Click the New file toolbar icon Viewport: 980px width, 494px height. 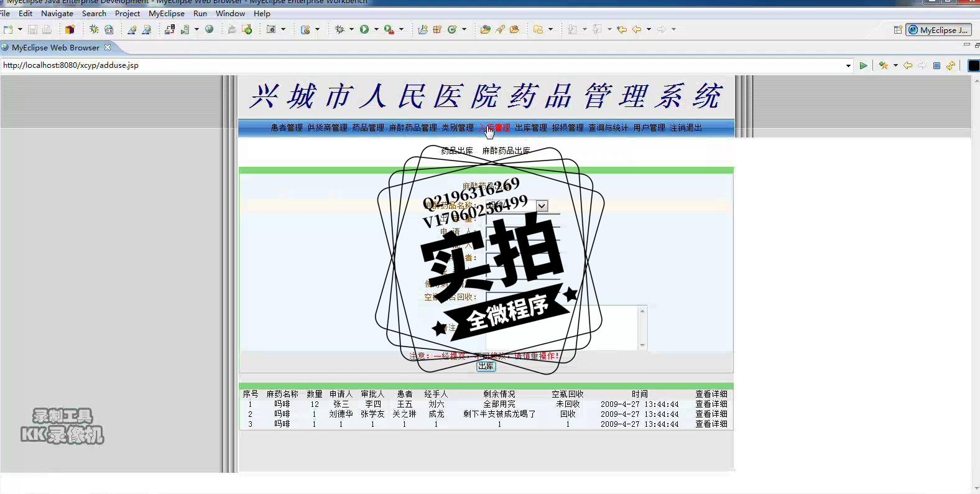(x=8, y=29)
